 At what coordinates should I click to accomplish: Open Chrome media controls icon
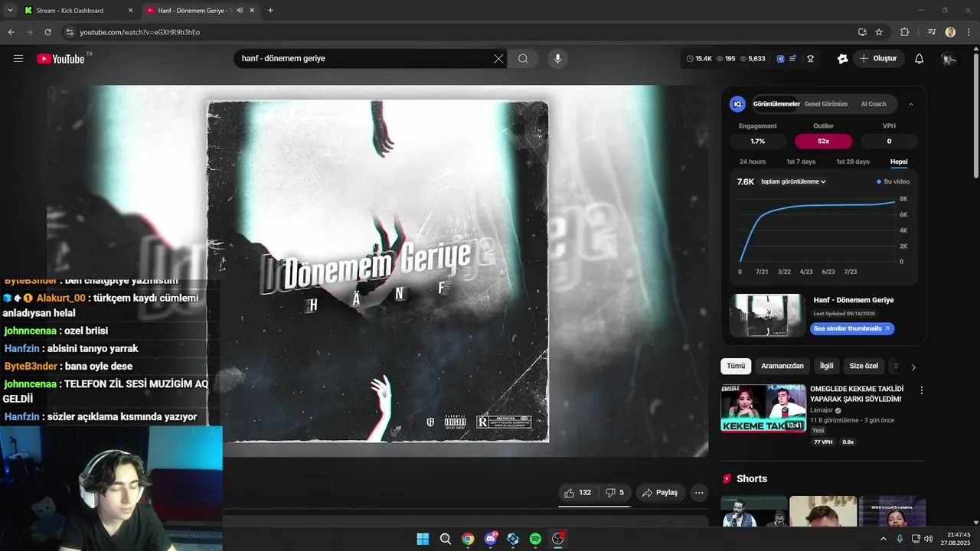(931, 32)
